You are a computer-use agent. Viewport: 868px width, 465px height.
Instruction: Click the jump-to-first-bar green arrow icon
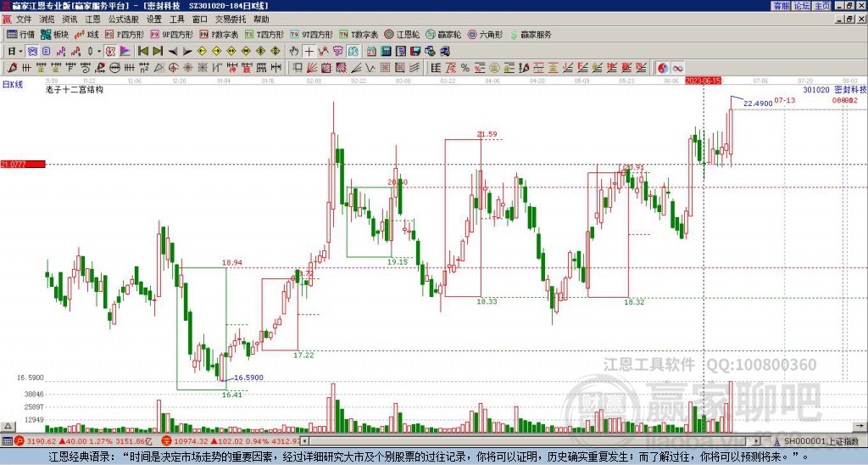[x=142, y=52]
